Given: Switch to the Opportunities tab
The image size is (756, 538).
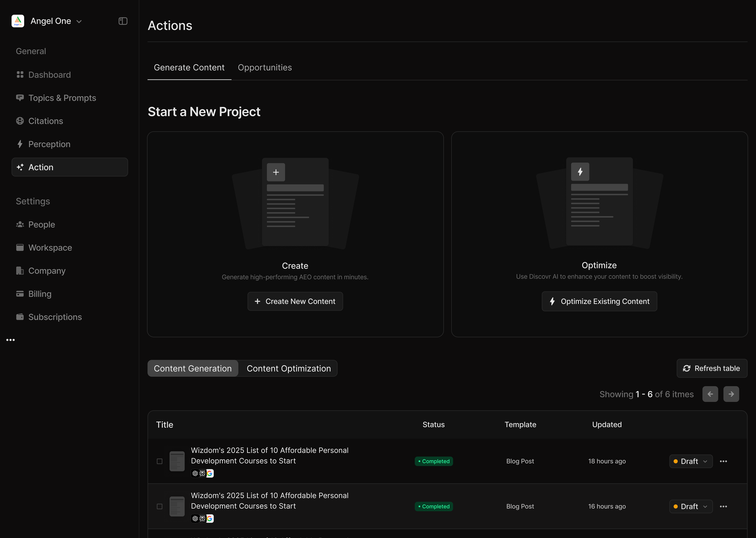Looking at the screenshot, I should click(x=264, y=68).
